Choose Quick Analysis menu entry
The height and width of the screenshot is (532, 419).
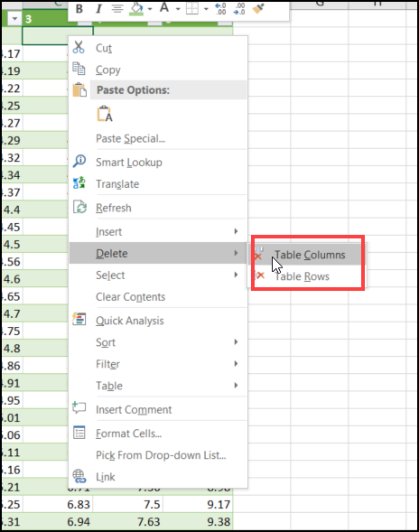(130, 321)
